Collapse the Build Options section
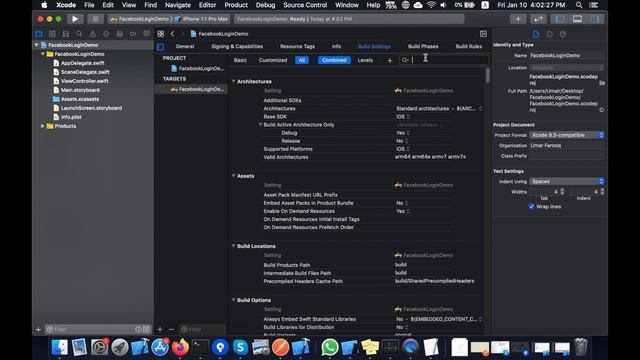This screenshot has width=640, height=360. [x=233, y=300]
